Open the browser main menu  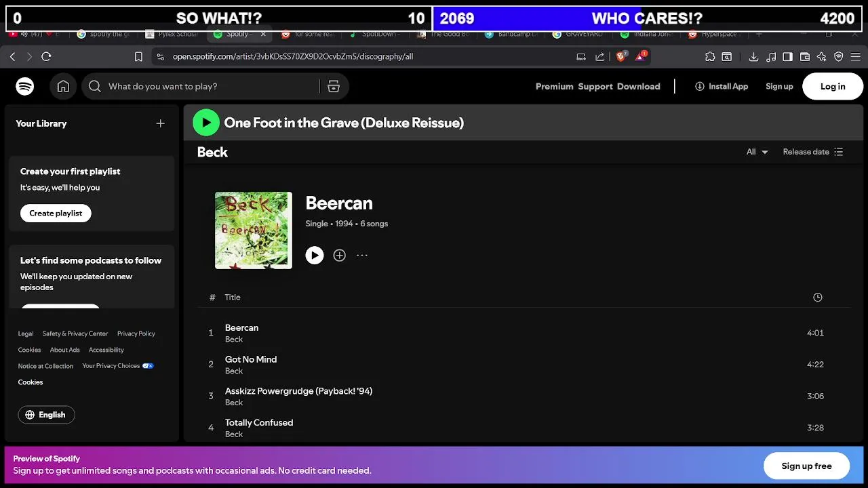(x=856, y=57)
